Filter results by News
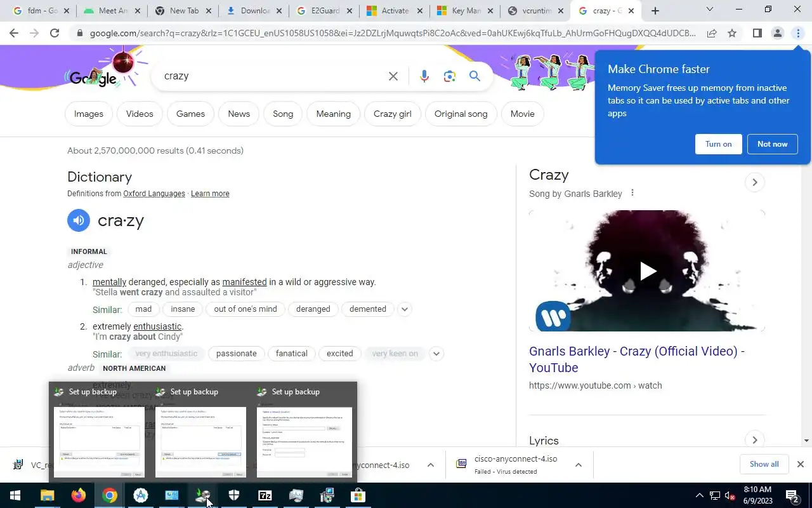 pos(239,114)
